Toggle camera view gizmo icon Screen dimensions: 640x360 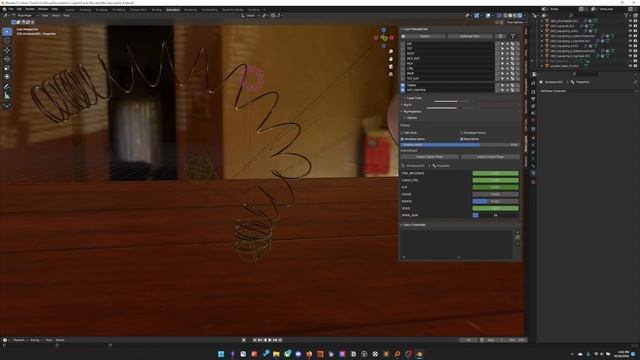click(x=391, y=67)
